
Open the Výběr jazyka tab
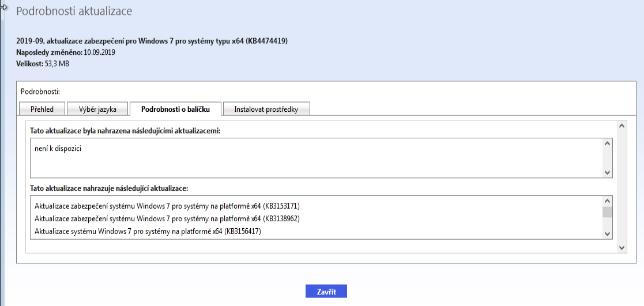(97, 109)
